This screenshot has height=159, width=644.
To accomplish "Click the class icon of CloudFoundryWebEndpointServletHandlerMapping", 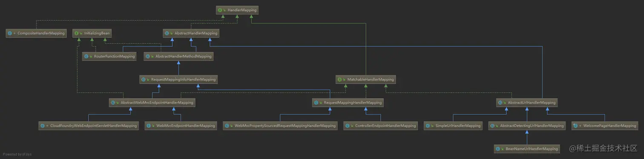I will (x=42, y=126).
